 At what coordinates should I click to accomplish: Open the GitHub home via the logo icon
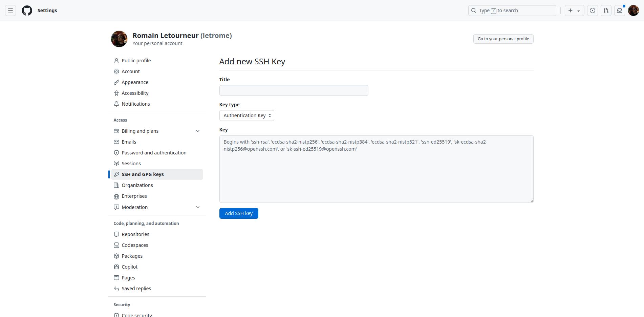[26, 10]
